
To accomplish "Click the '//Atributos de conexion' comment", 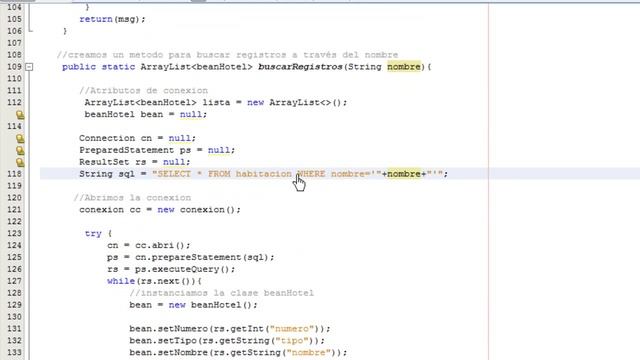I will click(x=144, y=91).
